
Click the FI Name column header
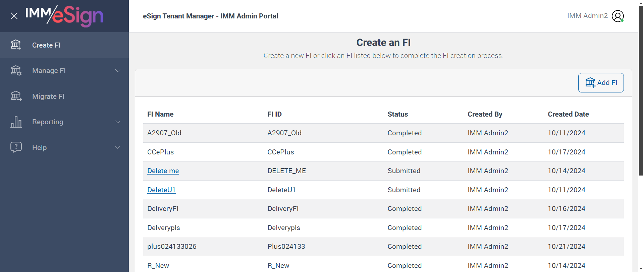coord(160,114)
